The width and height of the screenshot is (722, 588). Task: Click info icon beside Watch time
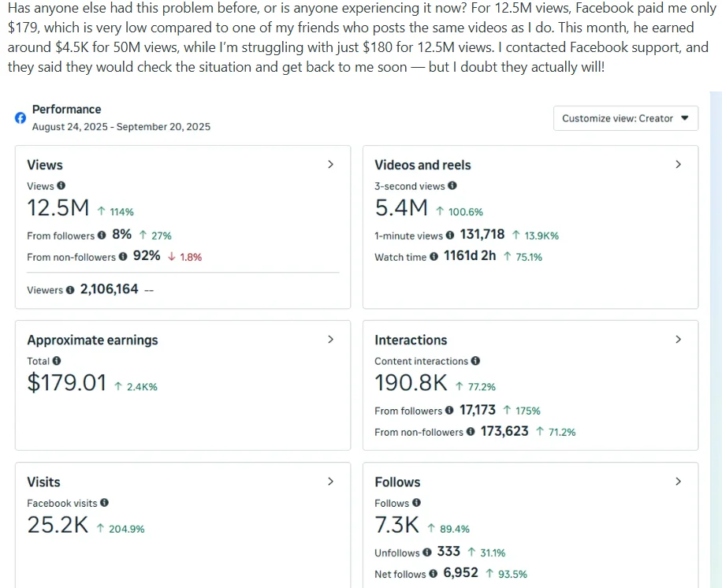[434, 257]
